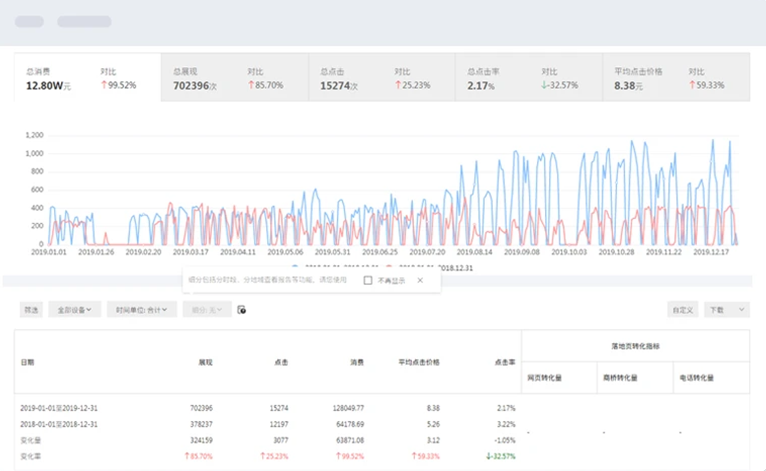Click the 1,200 y-axis label

pos(34,135)
